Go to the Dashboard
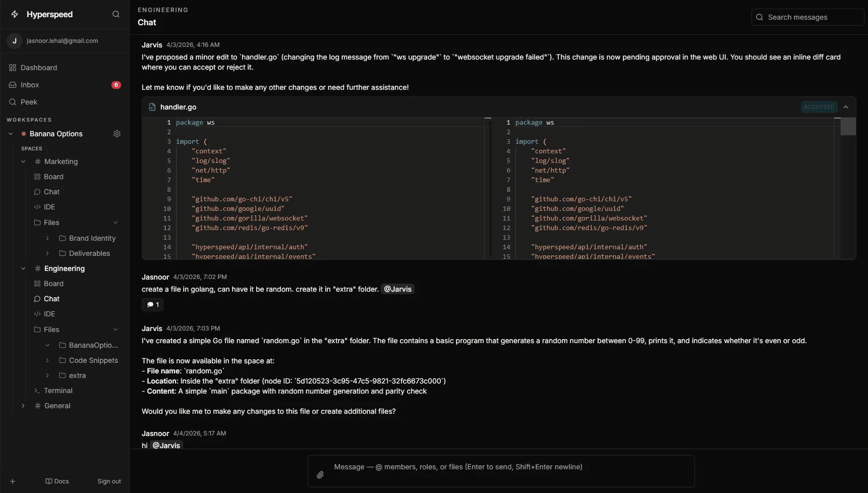The height and width of the screenshot is (493, 868). tap(65, 68)
